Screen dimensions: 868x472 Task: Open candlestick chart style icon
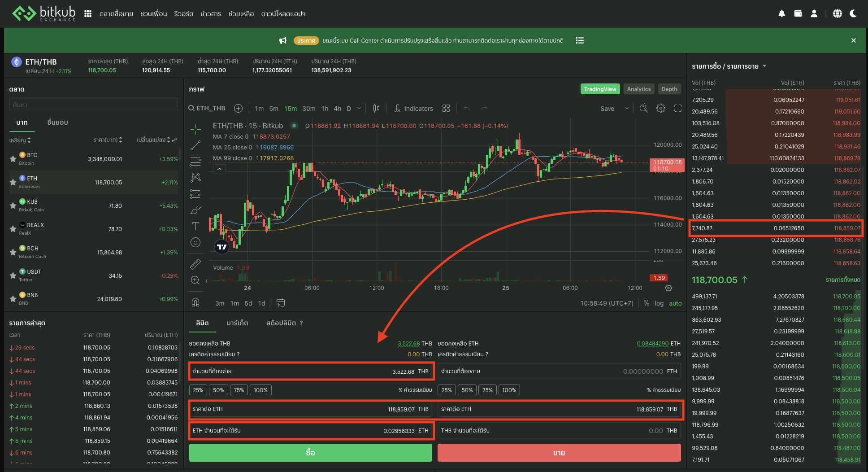pyautogui.click(x=376, y=108)
